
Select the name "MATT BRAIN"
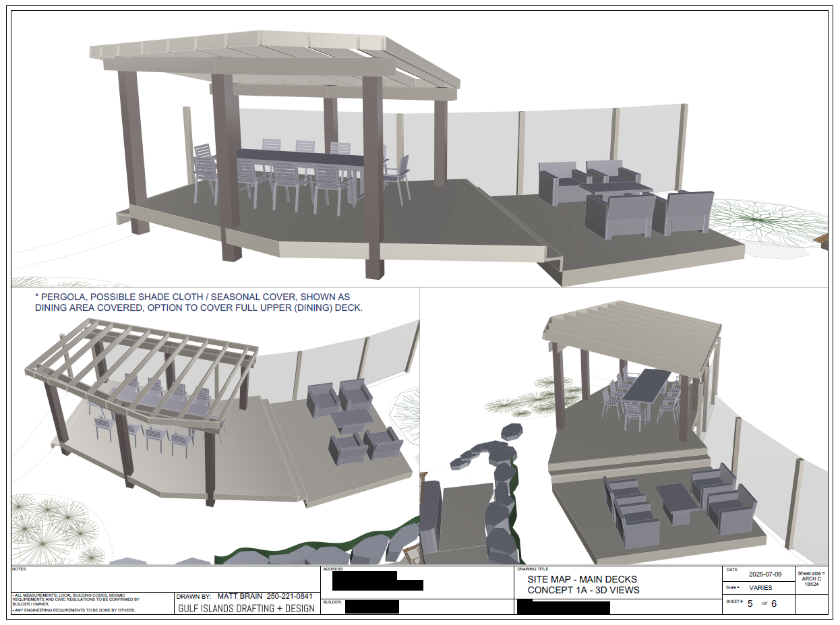coord(240,597)
